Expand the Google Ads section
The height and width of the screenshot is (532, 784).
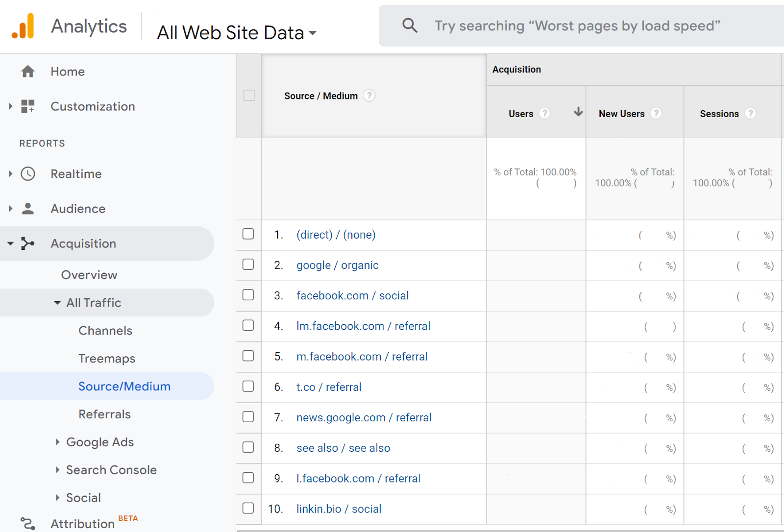tap(58, 442)
